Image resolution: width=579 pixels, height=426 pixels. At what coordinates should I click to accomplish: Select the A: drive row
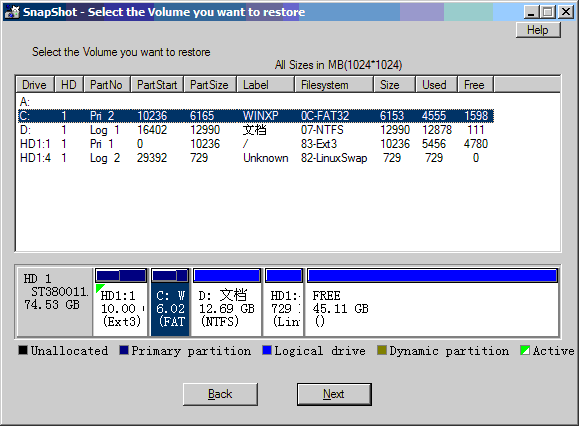pyautogui.click(x=256, y=102)
